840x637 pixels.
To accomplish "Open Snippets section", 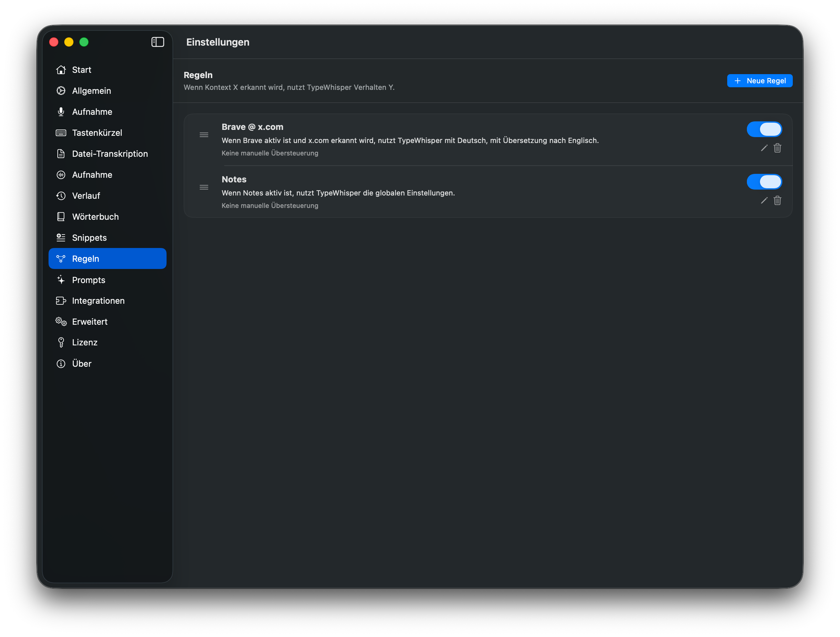I will [108, 238].
